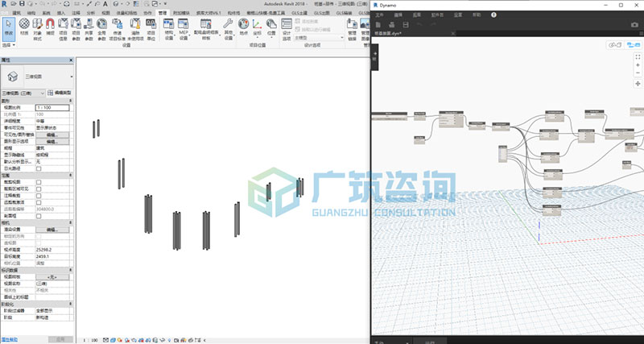Click the Dynamo pan mode icon
This screenshot has width=644, height=344.
coord(638,84)
